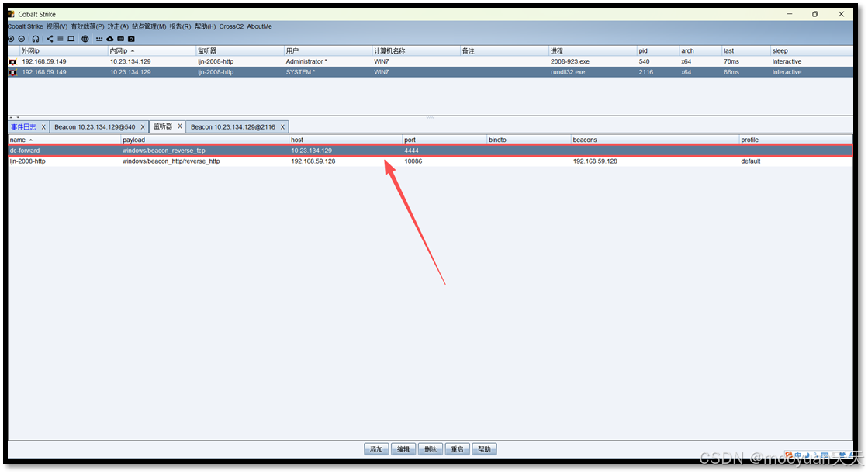Open the CrossC2 menu
Viewport: 868px width, 474px height.
tap(231, 26)
